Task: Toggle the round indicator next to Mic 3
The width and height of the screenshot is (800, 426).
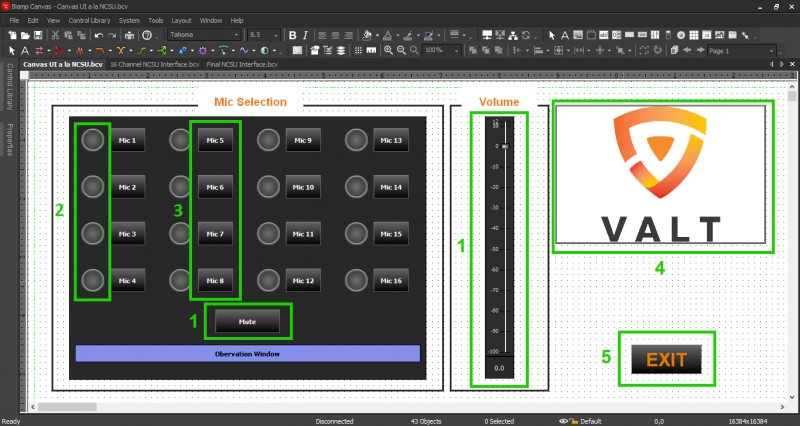Action: [x=92, y=234]
